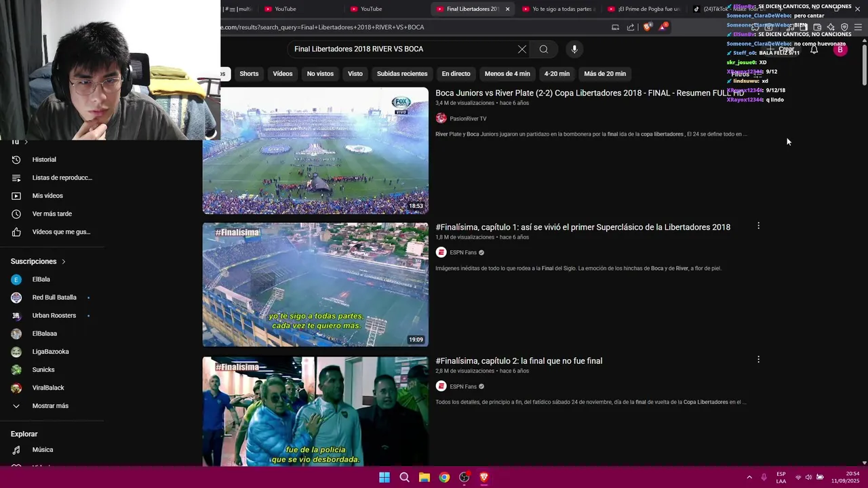The image size is (868, 488).
Task: Select the No vistos filter chip
Action: click(320, 73)
